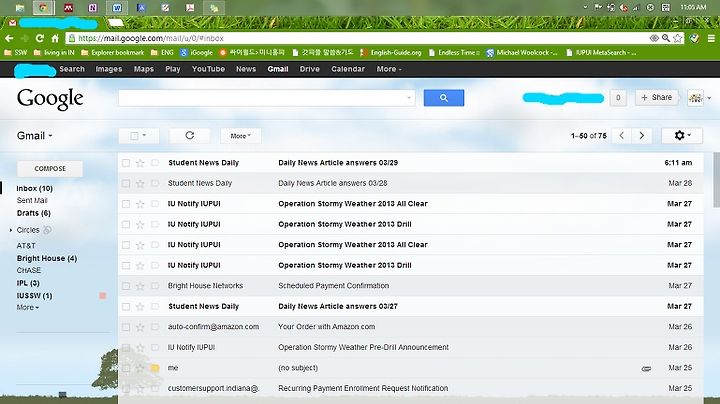This screenshot has height=404, width=720.
Task: Go to Images in the Google bar
Action: tap(109, 69)
